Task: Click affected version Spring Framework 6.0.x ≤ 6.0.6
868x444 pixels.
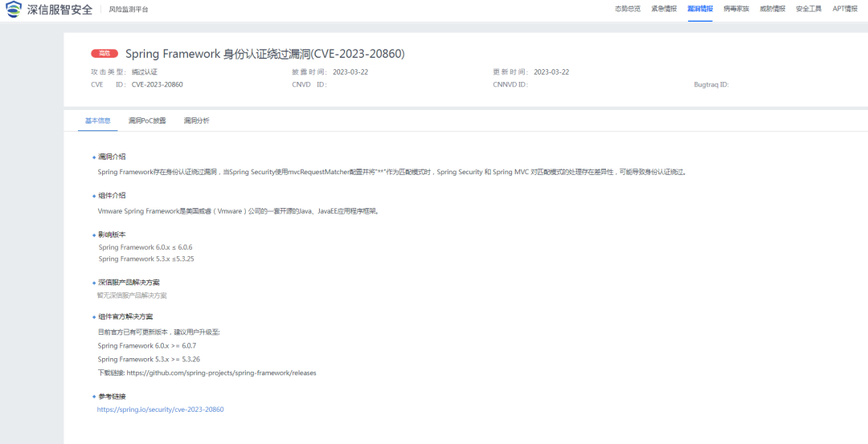Action: (x=145, y=246)
